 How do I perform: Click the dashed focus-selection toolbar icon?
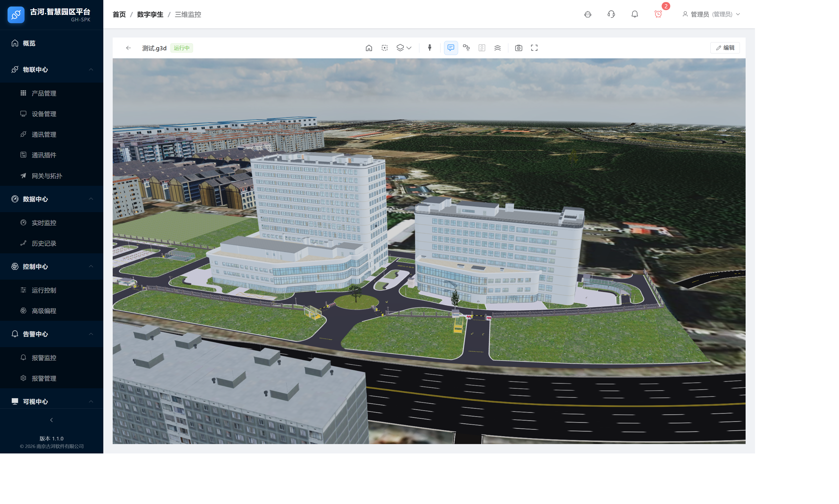[x=385, y=48]
